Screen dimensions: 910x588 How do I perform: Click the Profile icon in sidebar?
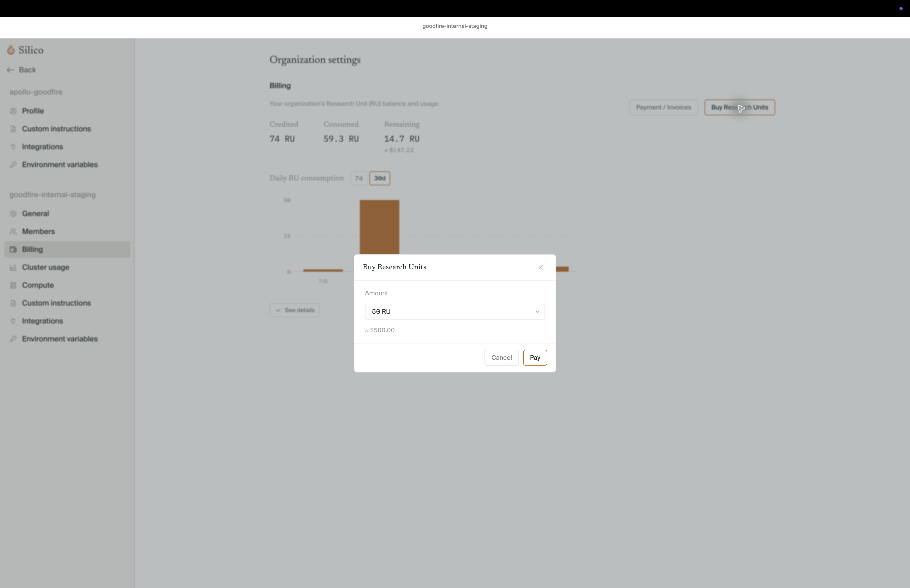tap(13, 111)
